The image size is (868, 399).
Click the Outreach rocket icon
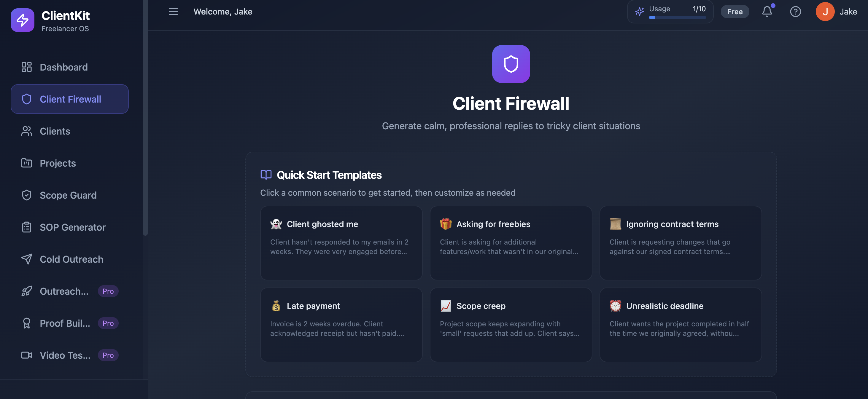[x=27, y=291]
